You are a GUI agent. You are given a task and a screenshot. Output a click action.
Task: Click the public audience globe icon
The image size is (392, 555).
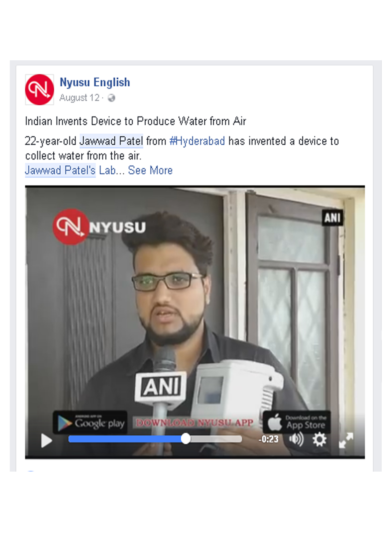(111, 98)
